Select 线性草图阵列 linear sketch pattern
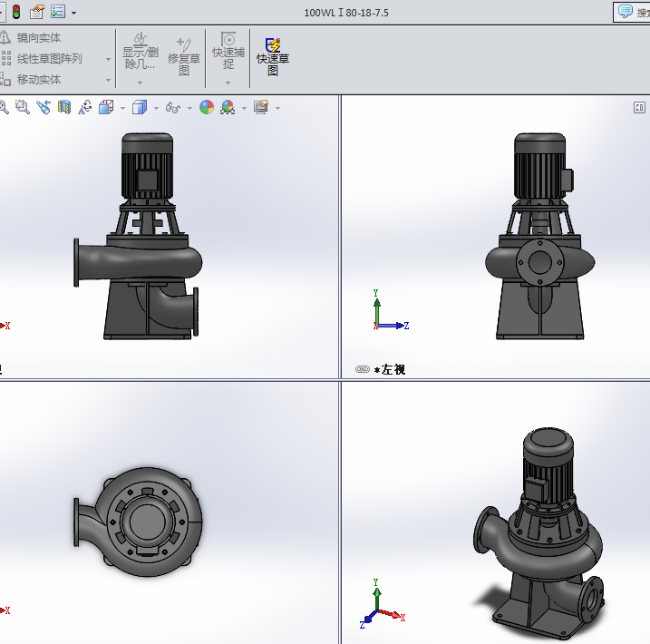 (42, 58)
